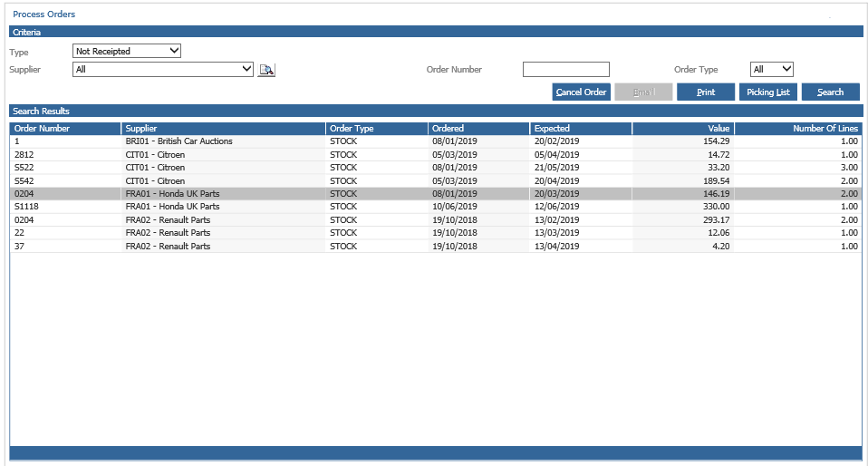Select order number 37

click(x=436, y=246)
